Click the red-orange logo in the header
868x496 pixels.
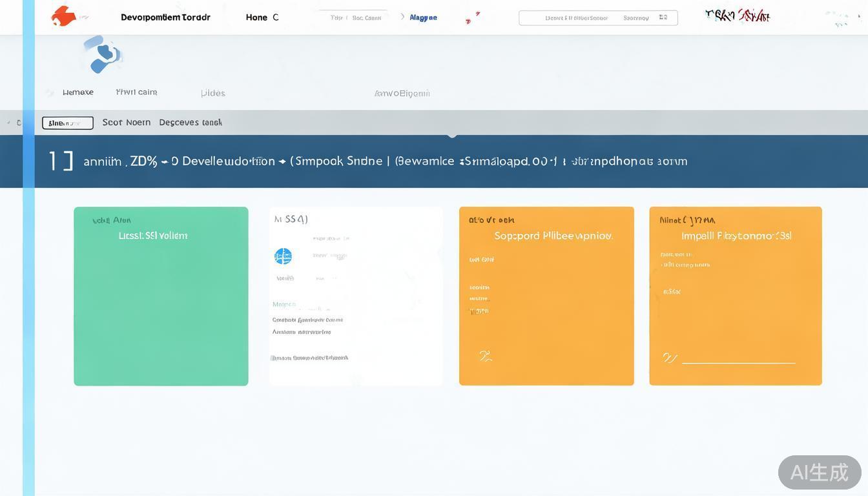(63, 16)
